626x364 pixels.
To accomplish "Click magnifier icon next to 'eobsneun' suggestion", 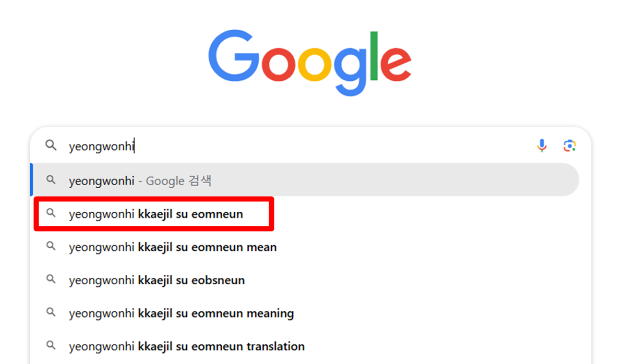I will [51, 280].
